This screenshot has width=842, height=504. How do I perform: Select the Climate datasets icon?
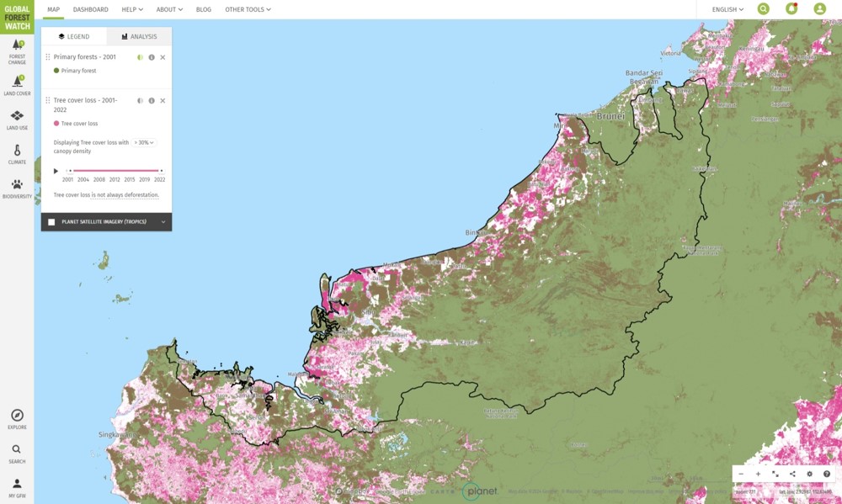click(x=17, y=154)
